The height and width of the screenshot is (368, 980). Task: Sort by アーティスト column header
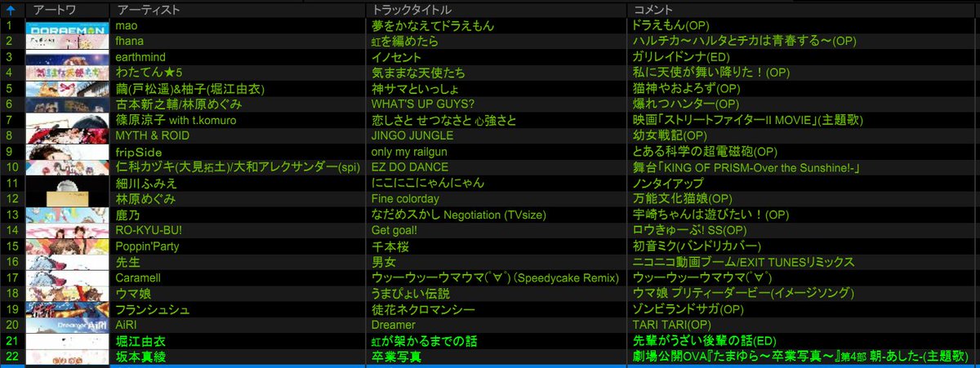point(148,10)
